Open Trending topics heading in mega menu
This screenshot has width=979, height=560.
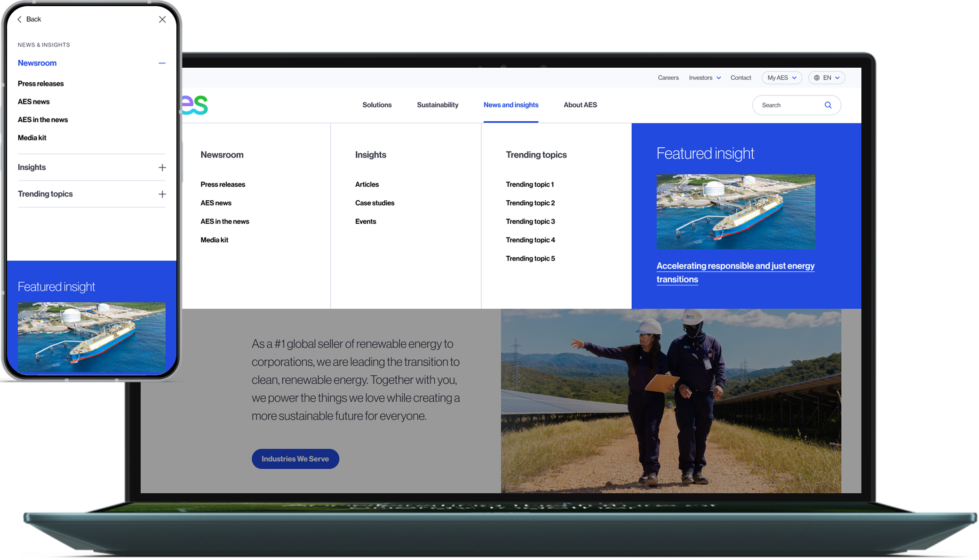click(536, 155)
